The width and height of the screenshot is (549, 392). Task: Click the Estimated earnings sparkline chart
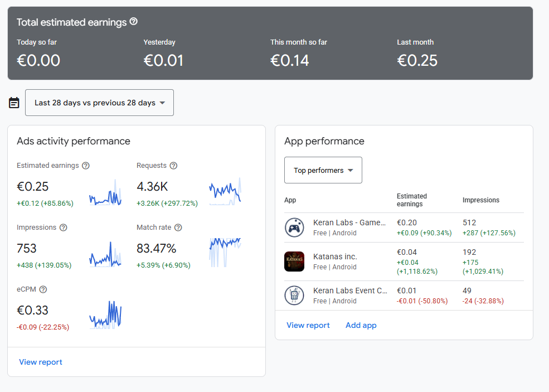105,194
